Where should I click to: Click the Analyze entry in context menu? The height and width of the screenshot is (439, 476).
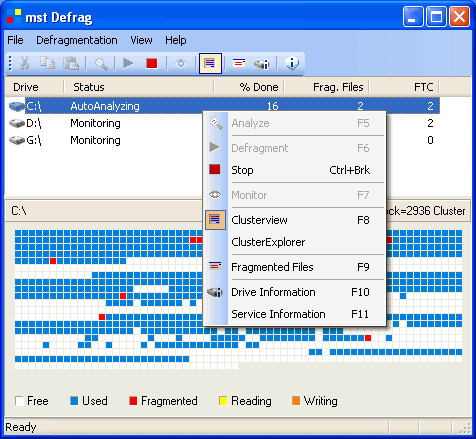click(x=295, y=123)
